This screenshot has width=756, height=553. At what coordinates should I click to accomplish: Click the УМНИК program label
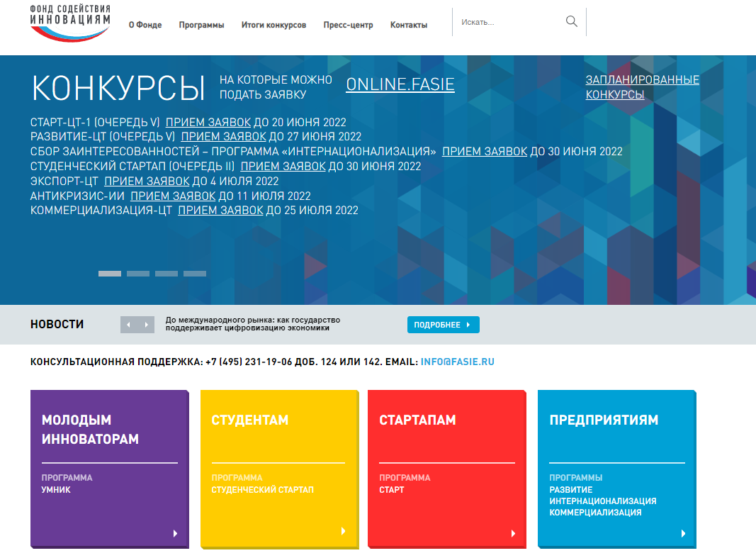[x=56, y=490]
